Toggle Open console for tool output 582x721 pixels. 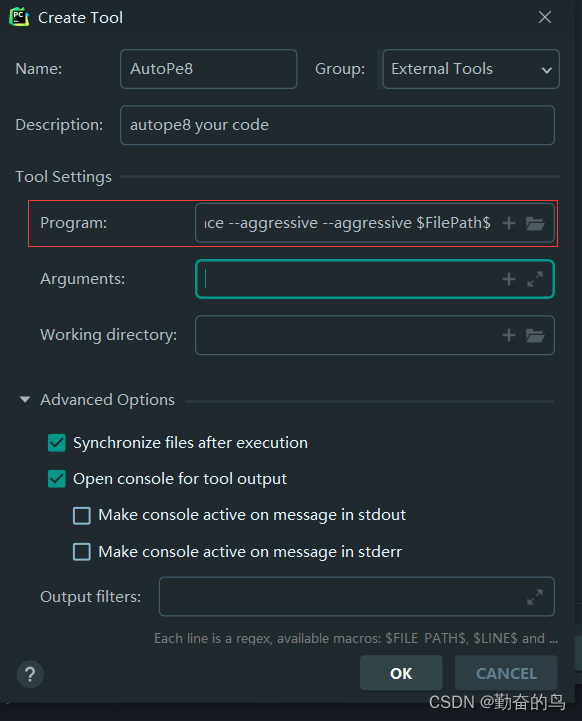click(x=57, y=479)
